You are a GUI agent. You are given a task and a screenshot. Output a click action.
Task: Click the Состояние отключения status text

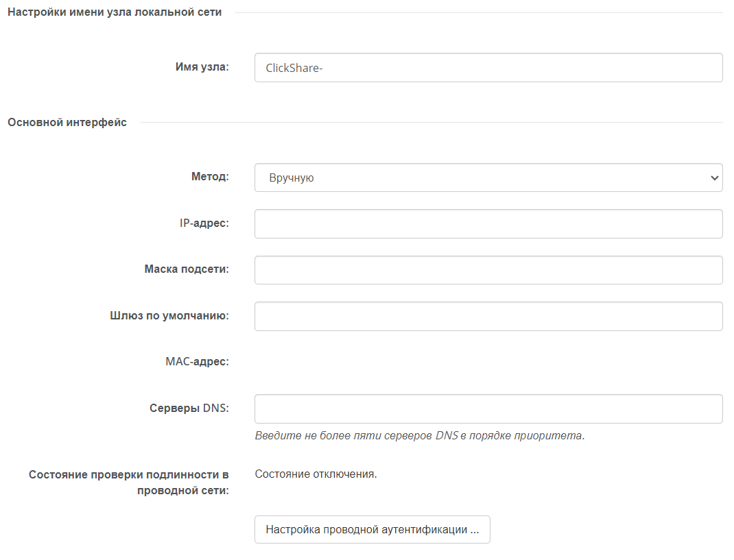coord(316,474)
